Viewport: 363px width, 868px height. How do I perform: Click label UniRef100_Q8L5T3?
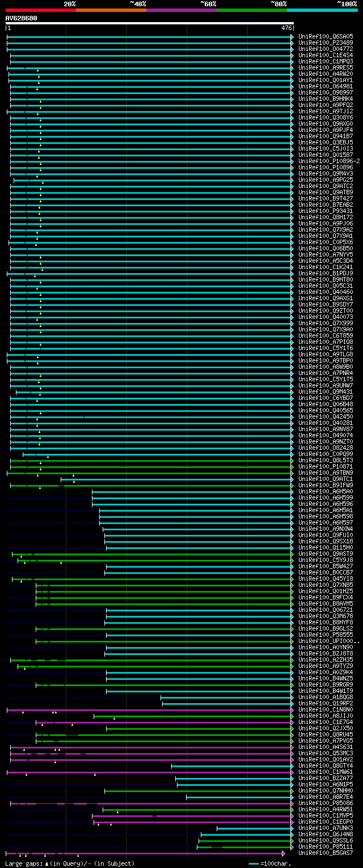[326, 460]
